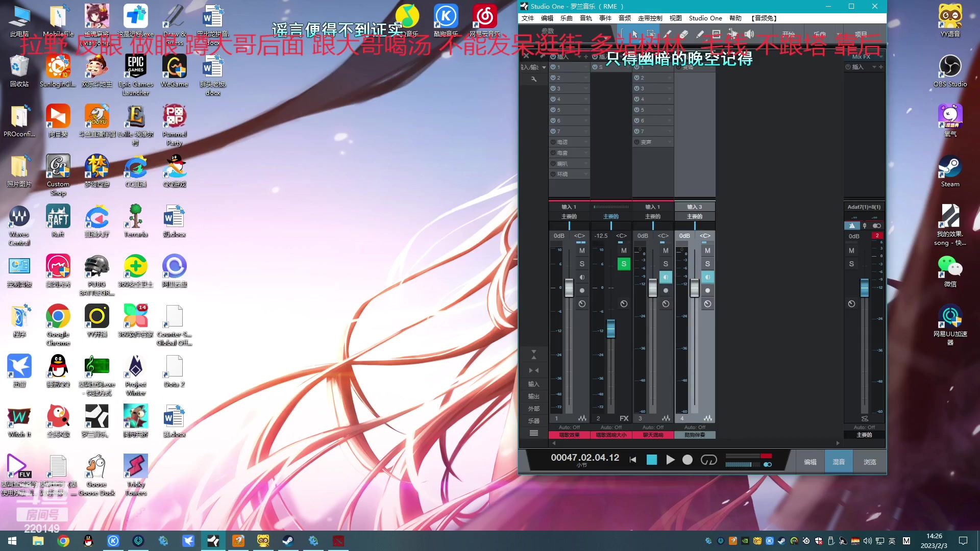Screen dimensions: 980x551
Task: Open the Studio One menu
Action: [x=705, y=18]
